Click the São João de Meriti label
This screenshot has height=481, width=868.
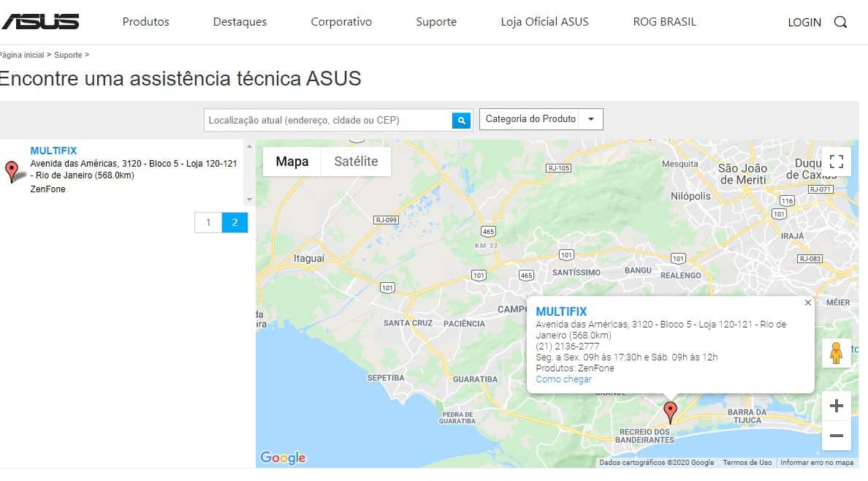click(742, 174)
